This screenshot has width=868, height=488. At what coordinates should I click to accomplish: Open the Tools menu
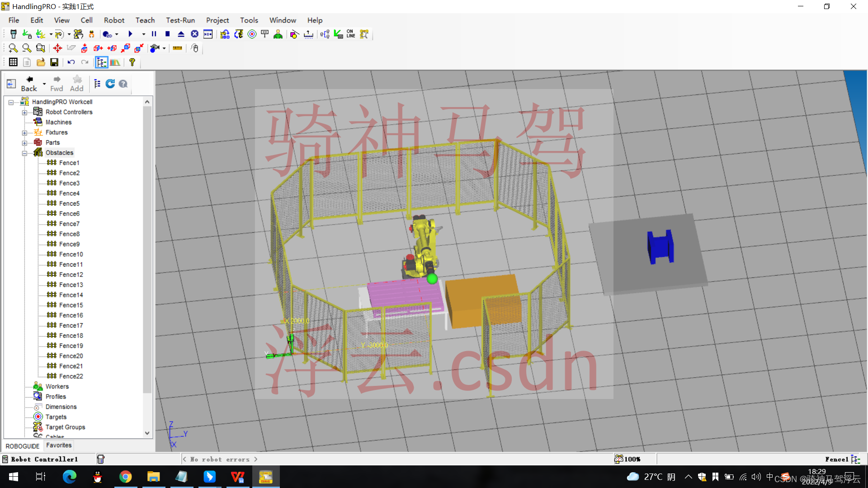point(249,20)
